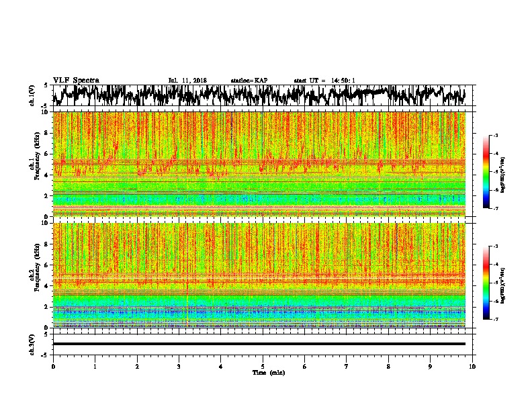This screenshot has height=411, width=532.
Task: Click the time axis tick label "7"
Action: 347,366
